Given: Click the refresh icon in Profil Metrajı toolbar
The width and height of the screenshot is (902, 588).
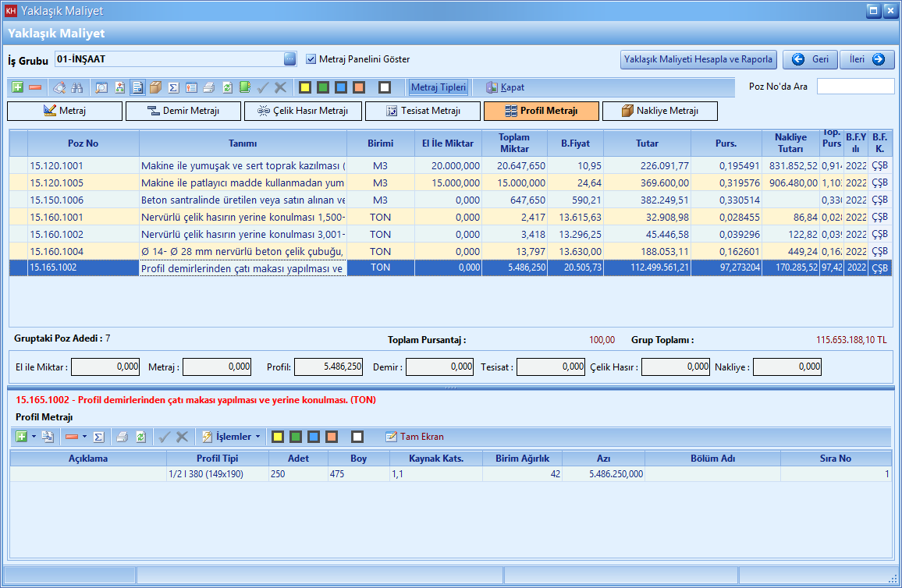Looking at the screenshot, I should [140, 437].
